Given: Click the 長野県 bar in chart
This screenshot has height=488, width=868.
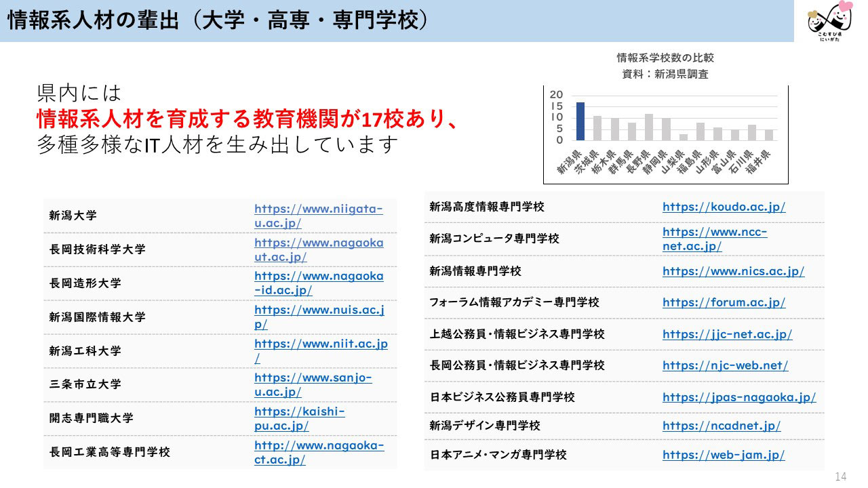Looking at the screenshot, I should (x=649, y=127).
